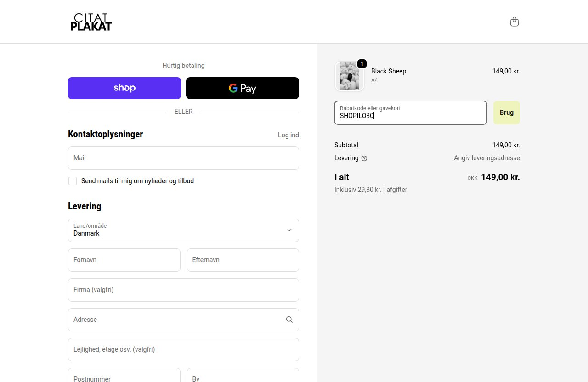Pay with Google Pay button
This screenshot has height=382, width=588.
[243, 88]
